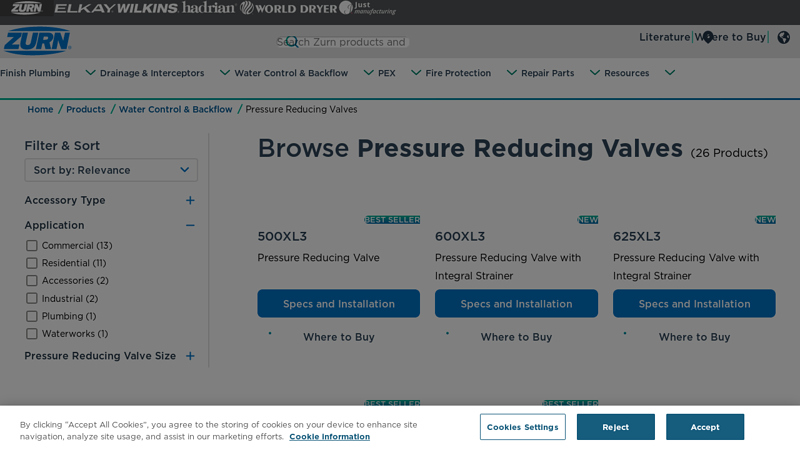Open the Water Control & Backflow menu
This screenshot has height=450, width=800.
[291, 73]
